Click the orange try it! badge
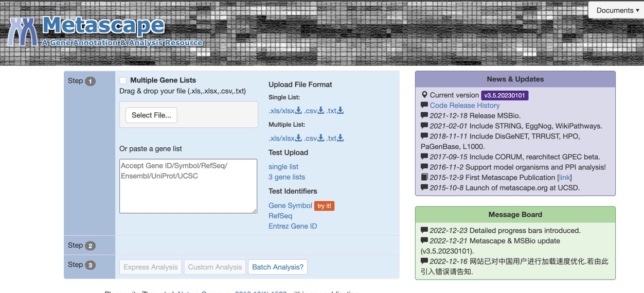Image resolution: width=644 pixels, height=293 pixels. coord(325,206)
